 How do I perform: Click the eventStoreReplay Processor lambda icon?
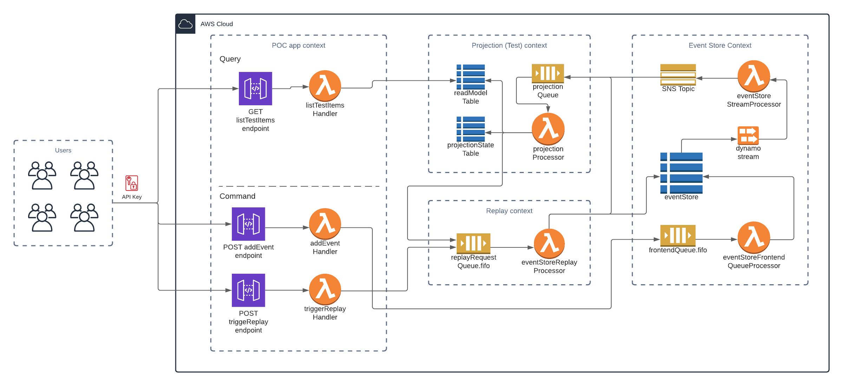[549, 244]
